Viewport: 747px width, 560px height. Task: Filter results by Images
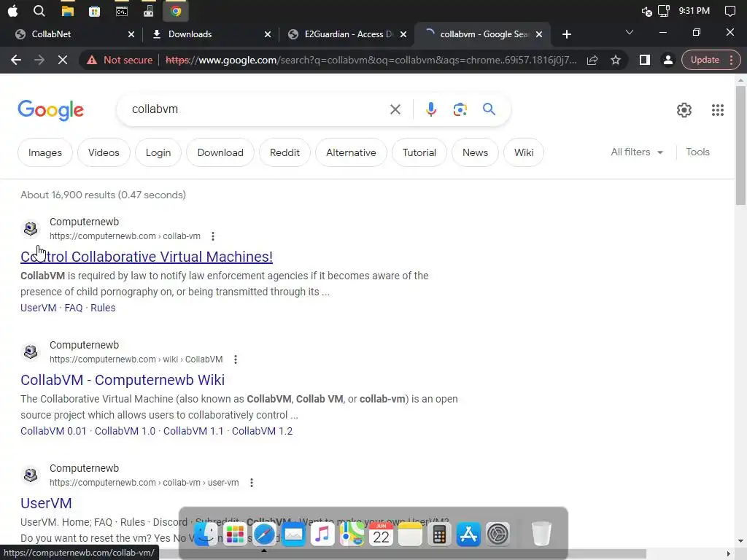coord(45,152)
